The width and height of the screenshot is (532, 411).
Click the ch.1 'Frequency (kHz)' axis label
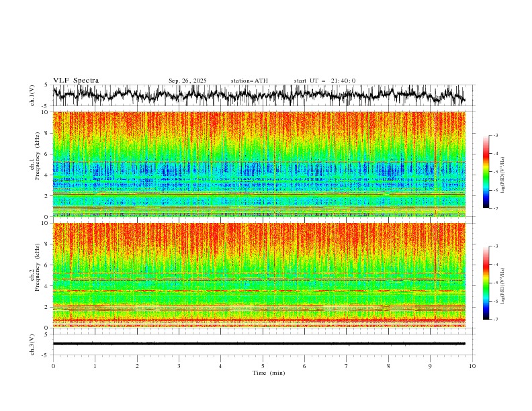click(x=38, y=156)
